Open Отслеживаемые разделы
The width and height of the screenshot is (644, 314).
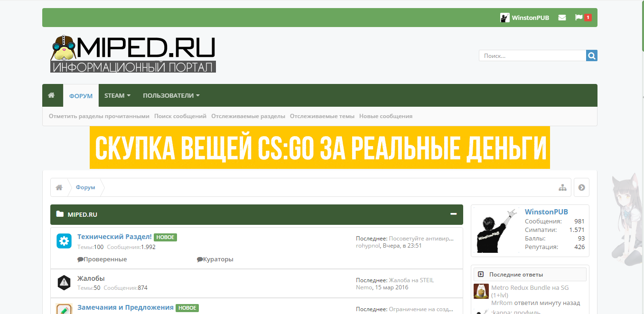click(x=248, y=116)
